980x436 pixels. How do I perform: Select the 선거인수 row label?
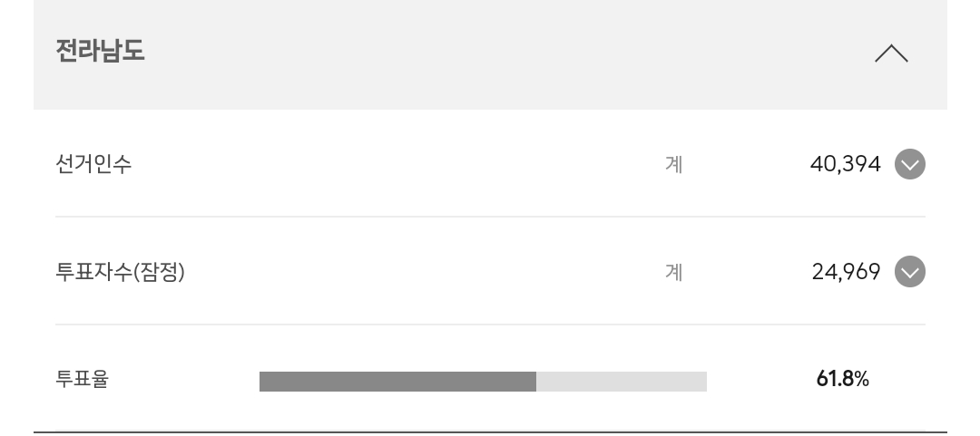click(93, 165)
